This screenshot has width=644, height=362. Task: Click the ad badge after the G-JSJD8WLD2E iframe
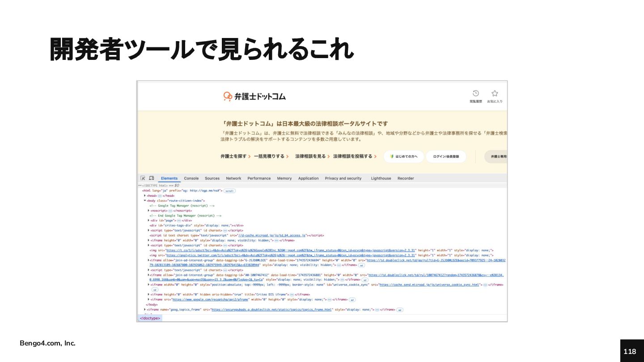pyautogui.click(x=362, y=265)
